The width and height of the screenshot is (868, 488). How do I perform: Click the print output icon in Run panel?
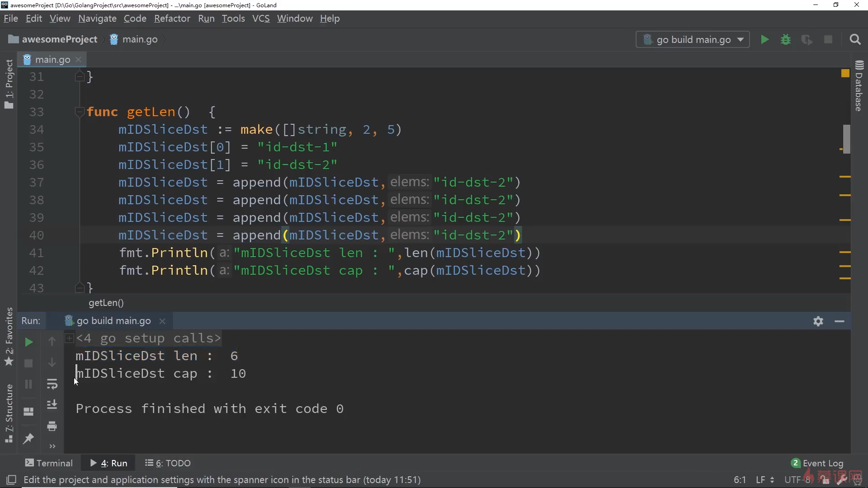coord(52,426)
